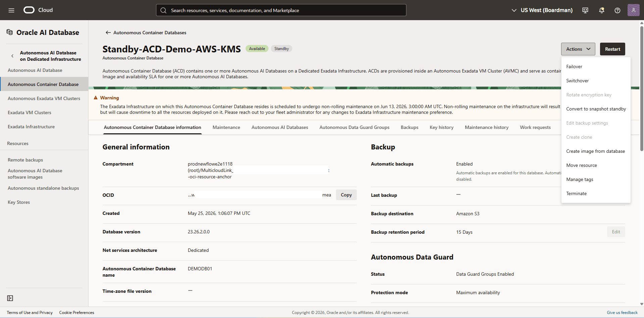Open the Backups tab

pyautogui.click(x=409, y=127)
